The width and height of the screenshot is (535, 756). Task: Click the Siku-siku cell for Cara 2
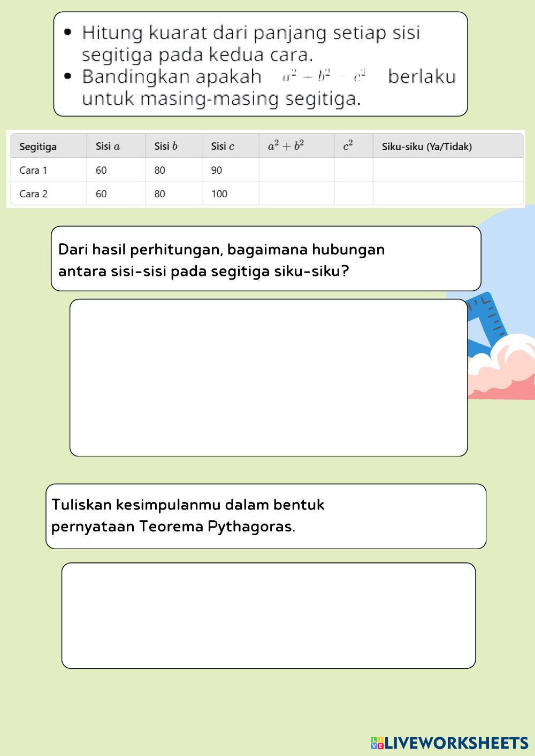pos(447,194)
